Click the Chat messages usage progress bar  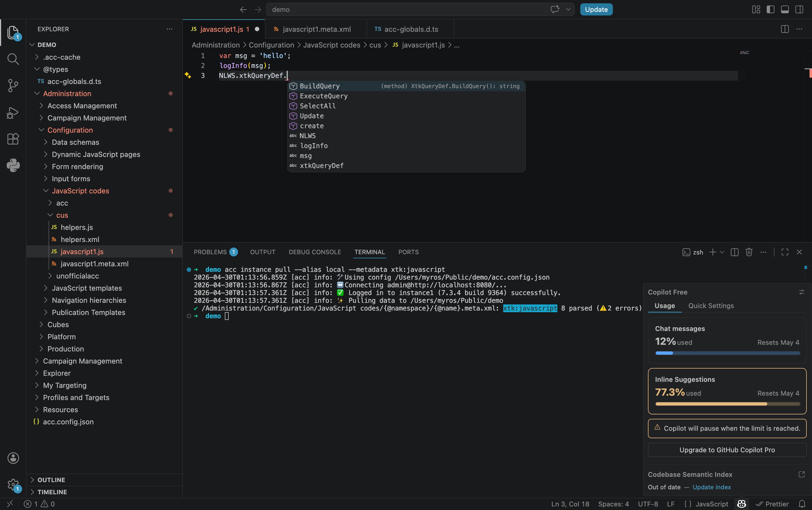[x=727, y=353]
